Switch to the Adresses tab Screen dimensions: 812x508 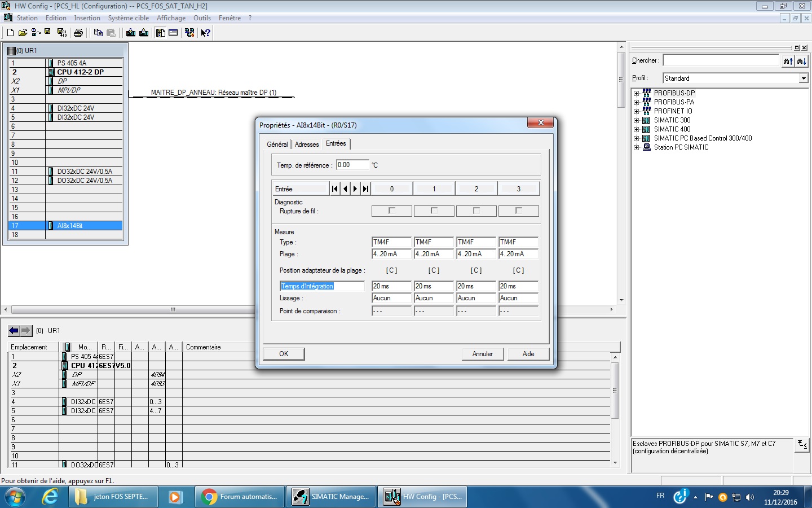pyautogui.click(x=307, y=144)
